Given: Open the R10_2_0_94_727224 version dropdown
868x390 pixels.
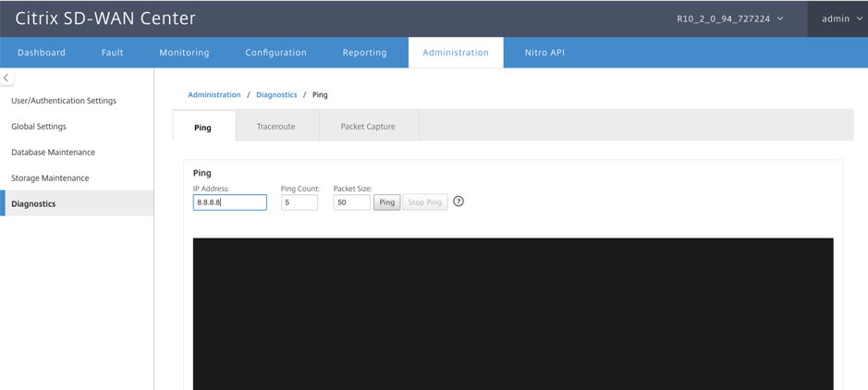Looking at the screenshot, I should pos(730,18).
